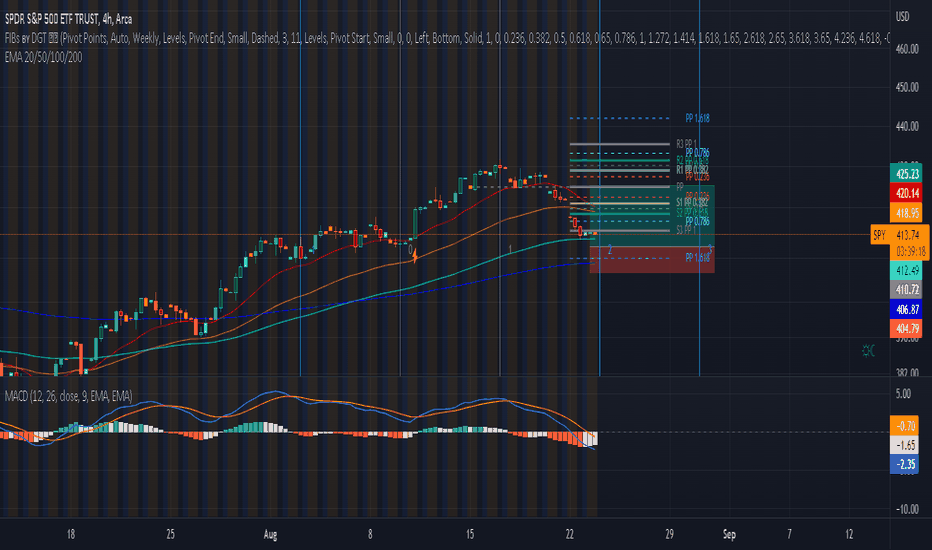Select the FIBs by DGT indicator legend
This screenshot has height=550, width=932.
(447, 38)
